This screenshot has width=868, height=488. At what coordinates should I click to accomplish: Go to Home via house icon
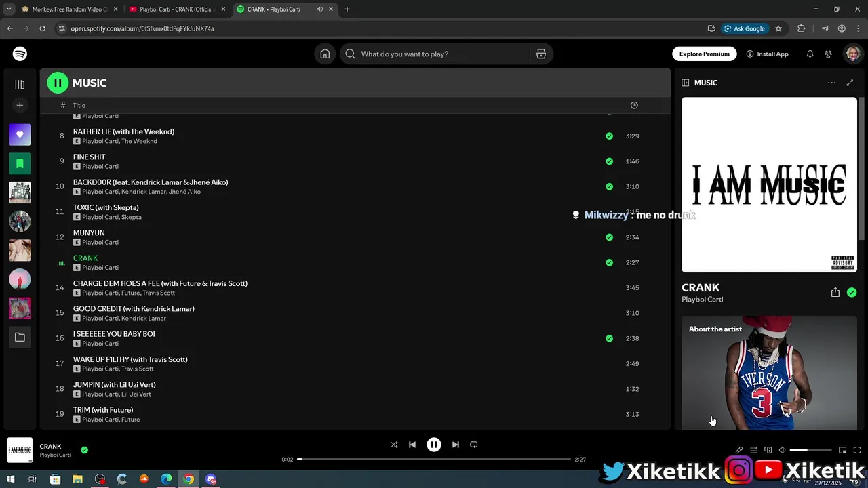(x=325, y=54)
